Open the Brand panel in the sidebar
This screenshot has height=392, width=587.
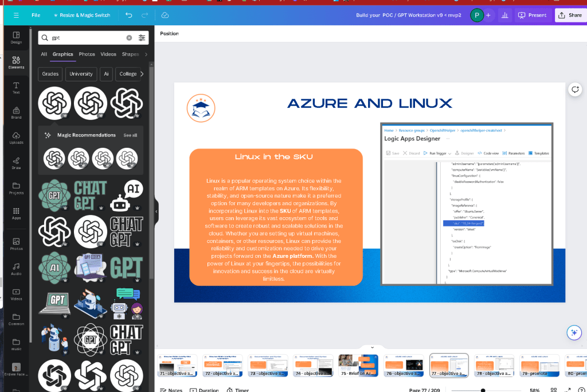point(16,113)
